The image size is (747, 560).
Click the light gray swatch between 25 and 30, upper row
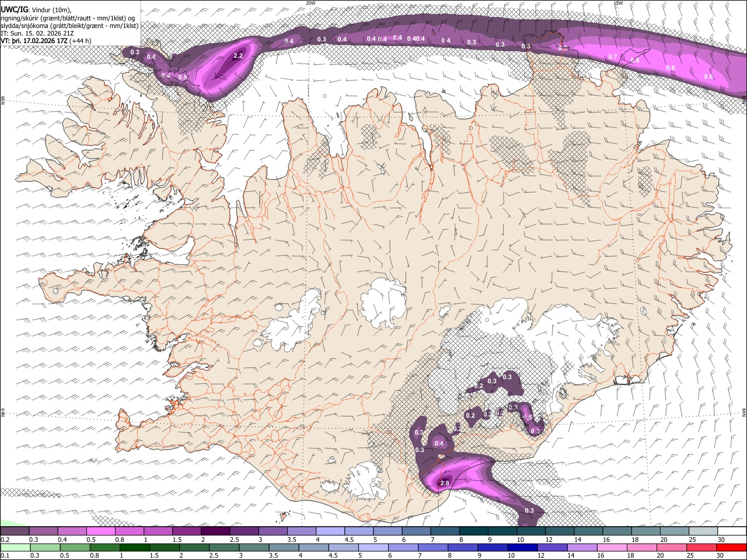[703, 531]
